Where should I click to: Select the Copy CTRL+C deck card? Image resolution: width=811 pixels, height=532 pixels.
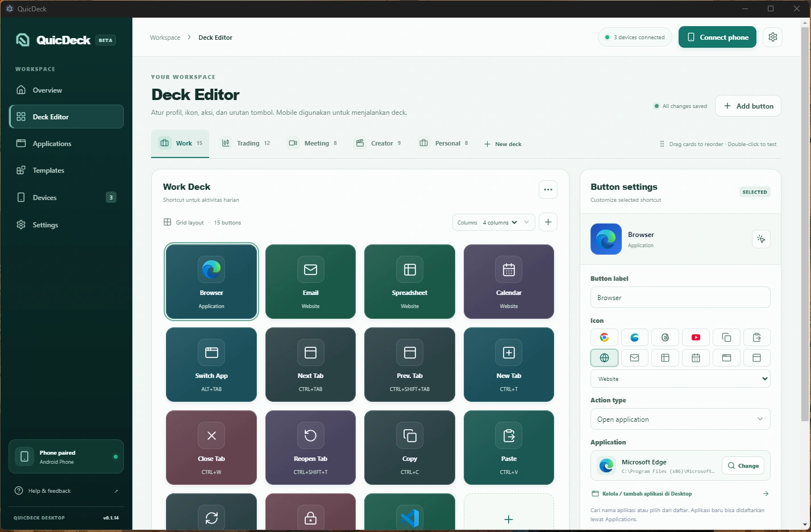pos(410,447)
